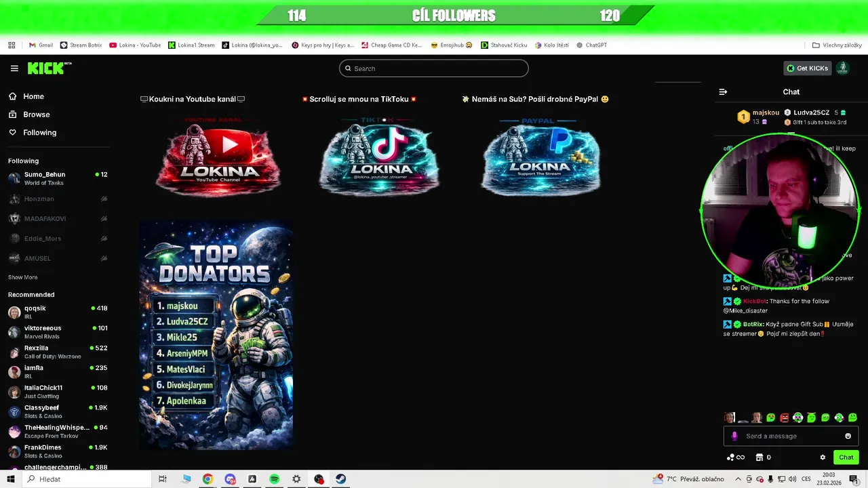This screenshot has height=488, width=868.
Task: Open Lokina - YouTube bookmark
Action: 135,45
